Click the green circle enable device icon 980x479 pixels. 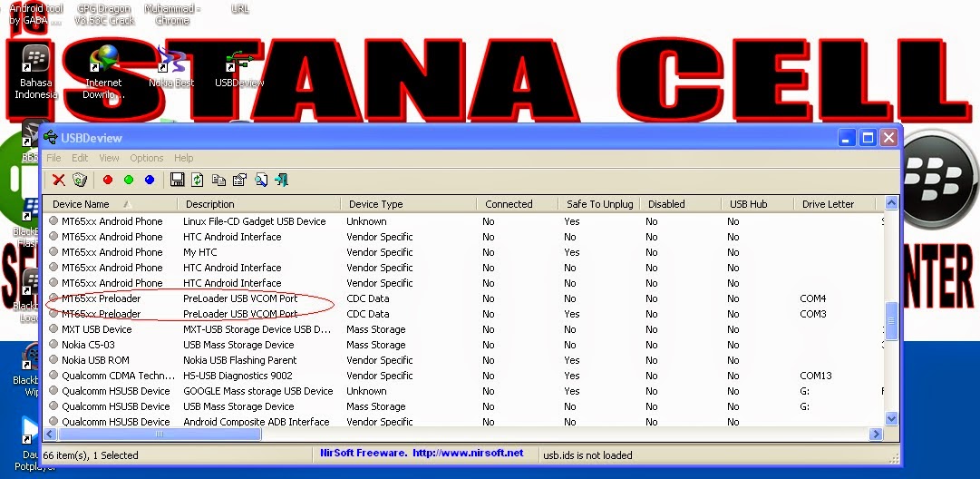pyautogui.click(x=129, y=181)
